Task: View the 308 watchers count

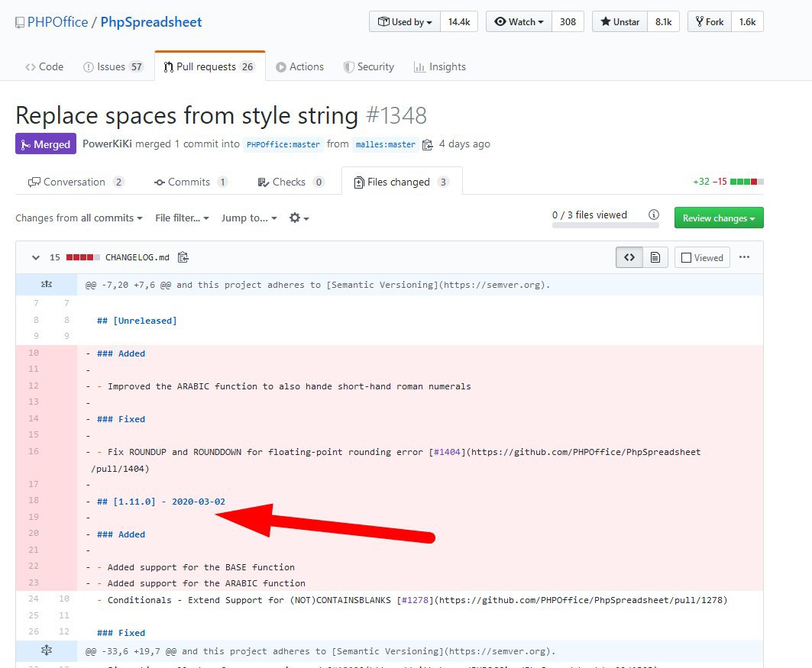Action: (568, 21)
